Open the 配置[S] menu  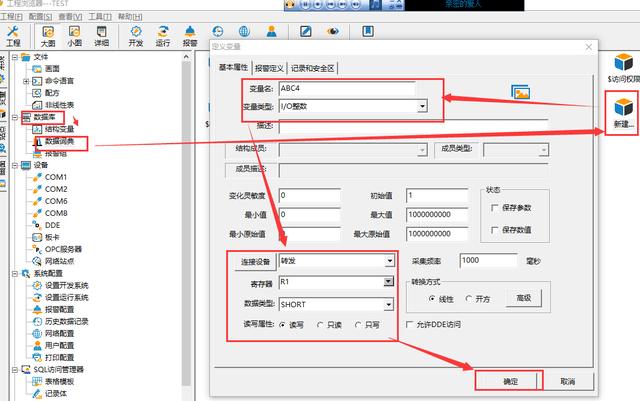tap(40, 17)
